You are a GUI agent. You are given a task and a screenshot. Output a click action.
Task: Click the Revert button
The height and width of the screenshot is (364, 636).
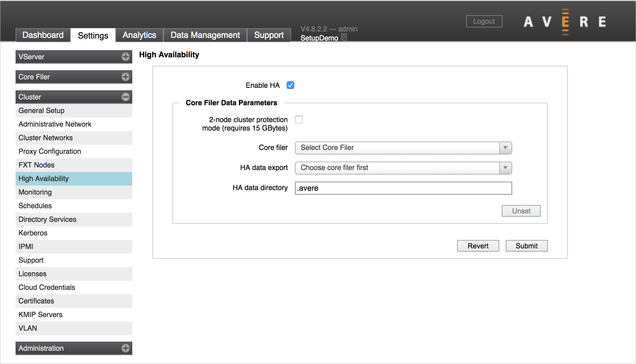click(478, 246)
